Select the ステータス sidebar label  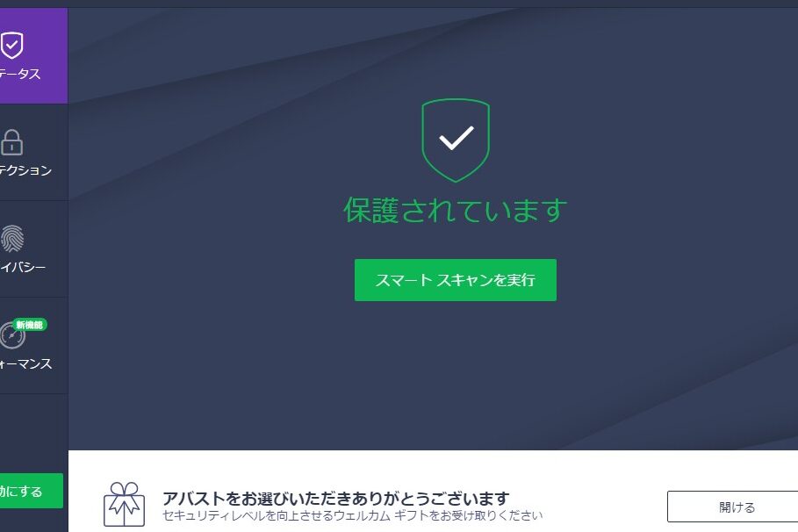20,74
